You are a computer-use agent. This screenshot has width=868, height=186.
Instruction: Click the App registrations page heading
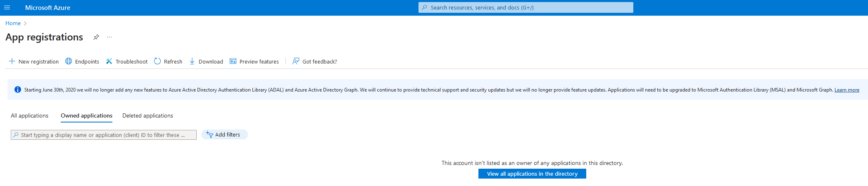click(x=44, y=37)
